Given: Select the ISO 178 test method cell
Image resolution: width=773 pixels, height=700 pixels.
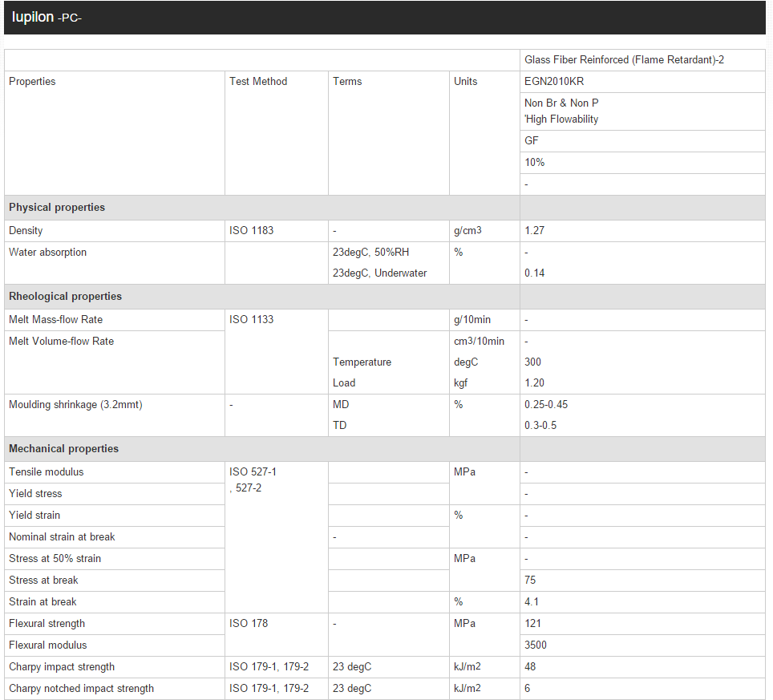Looking at the screenshot, I should (249, 624).
